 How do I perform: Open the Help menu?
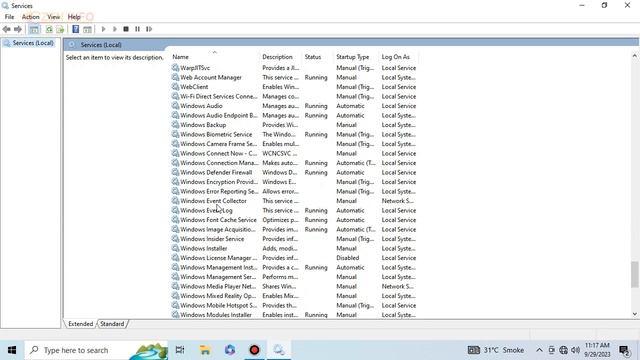74,17
